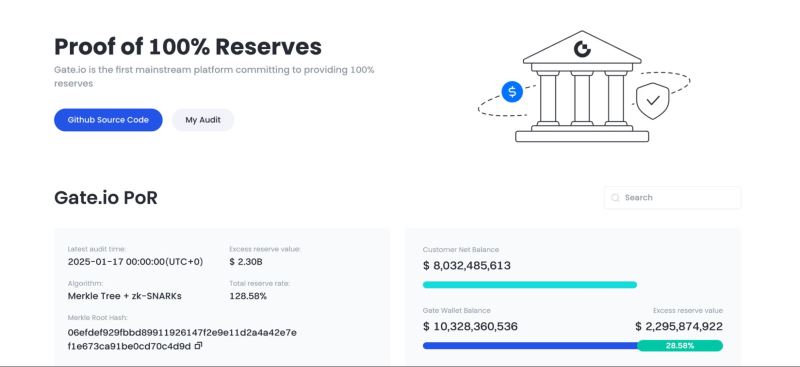Click the Gate logo on bank illustration
The image size is (800, 367).
click(582, 50)
